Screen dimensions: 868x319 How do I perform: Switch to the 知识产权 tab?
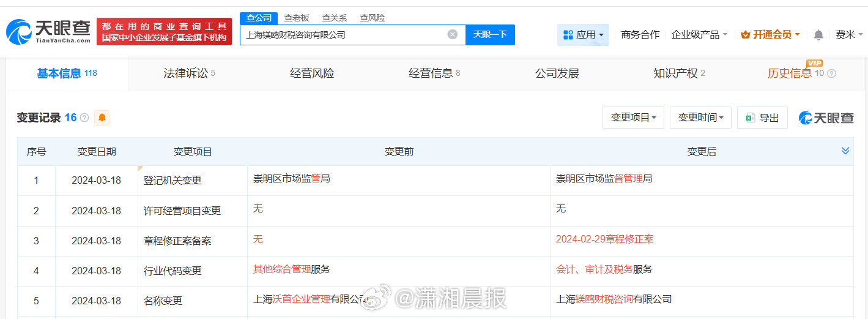679,73
